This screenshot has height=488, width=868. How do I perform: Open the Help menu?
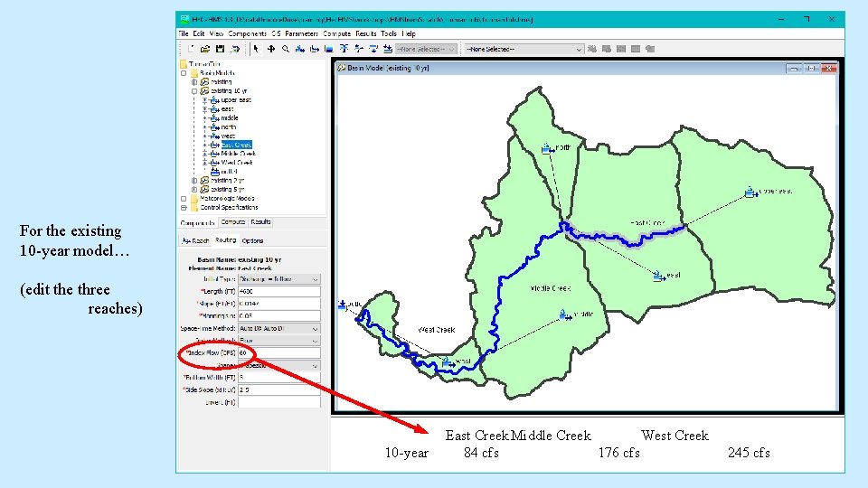coord(409,33)
